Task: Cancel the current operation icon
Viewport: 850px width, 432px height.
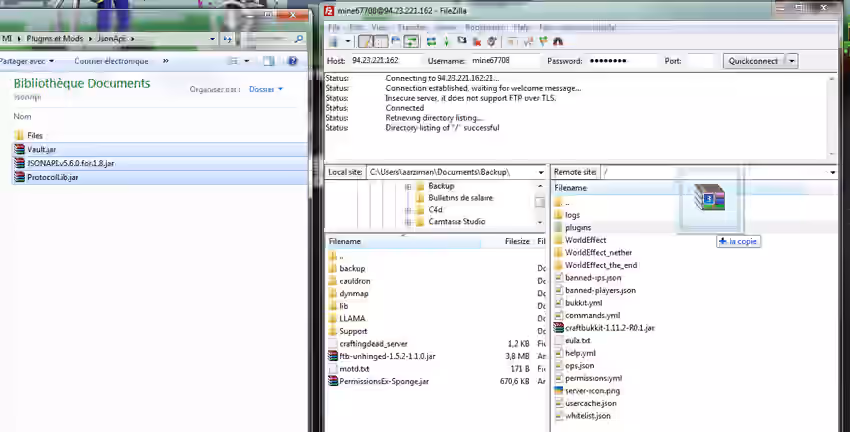Action: click(462, 42)
